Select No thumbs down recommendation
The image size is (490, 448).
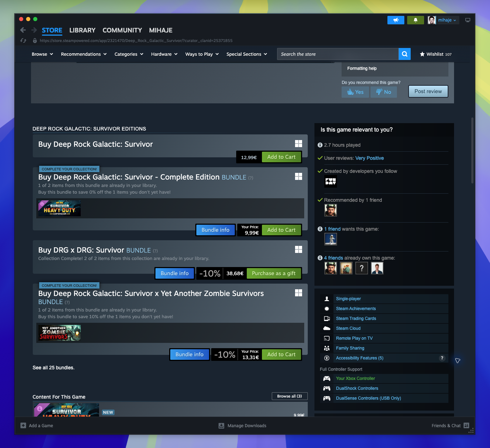click(x=384, y=92)
